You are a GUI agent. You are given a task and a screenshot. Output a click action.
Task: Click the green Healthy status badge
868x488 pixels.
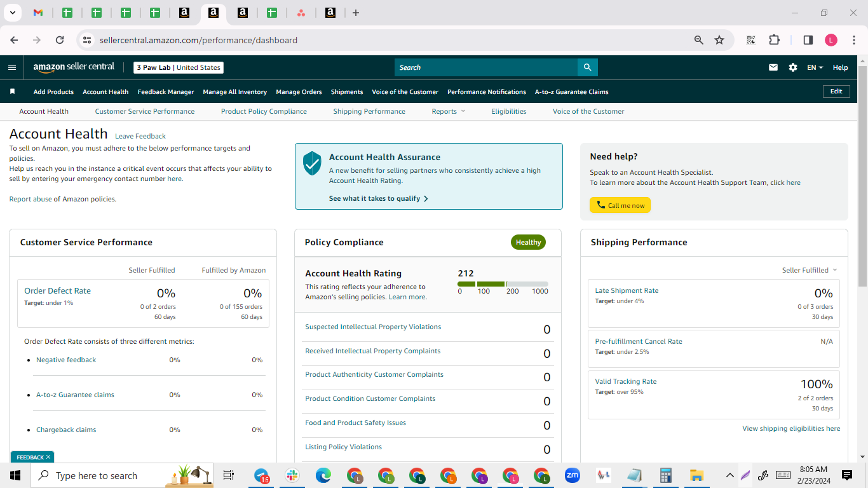tap(528, 242)
